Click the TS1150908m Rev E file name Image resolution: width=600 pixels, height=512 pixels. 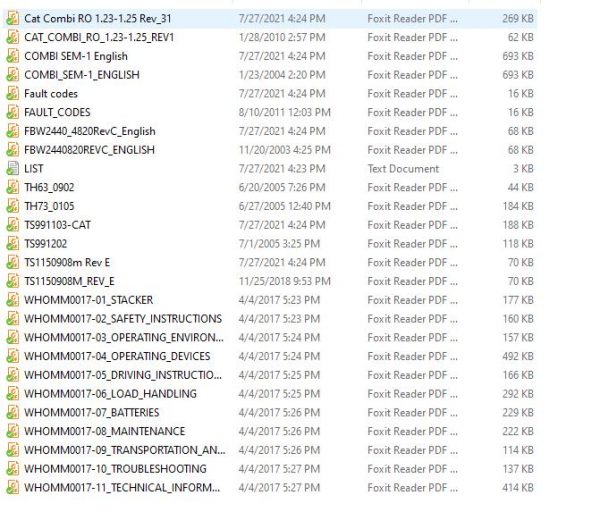click(x=67, y=262)
